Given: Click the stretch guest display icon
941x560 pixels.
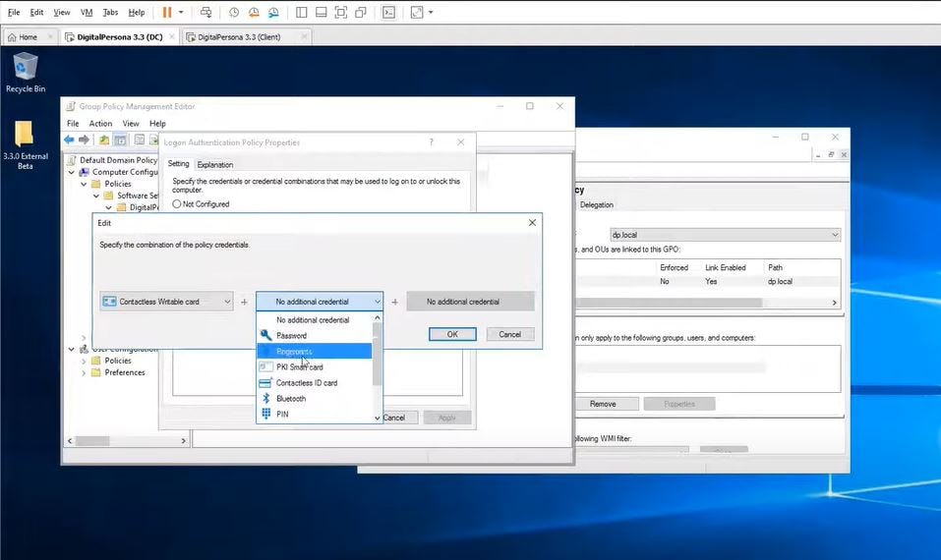Looking at the screenshot, I should (417, 12).
